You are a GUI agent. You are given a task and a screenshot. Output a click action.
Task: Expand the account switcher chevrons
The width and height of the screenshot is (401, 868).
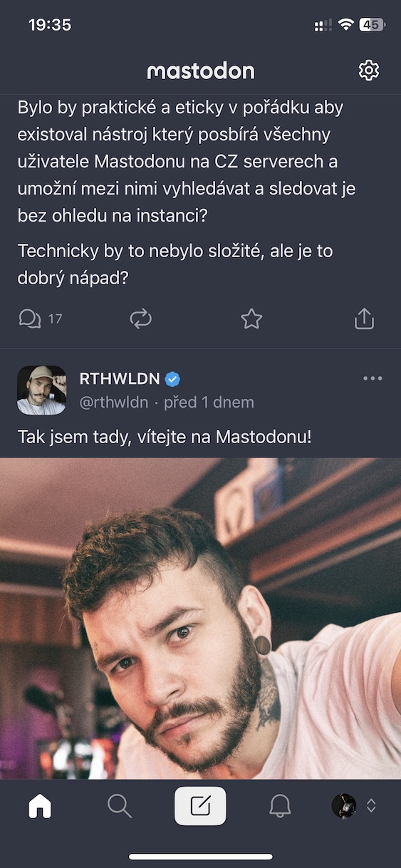(x=371, y=806)
